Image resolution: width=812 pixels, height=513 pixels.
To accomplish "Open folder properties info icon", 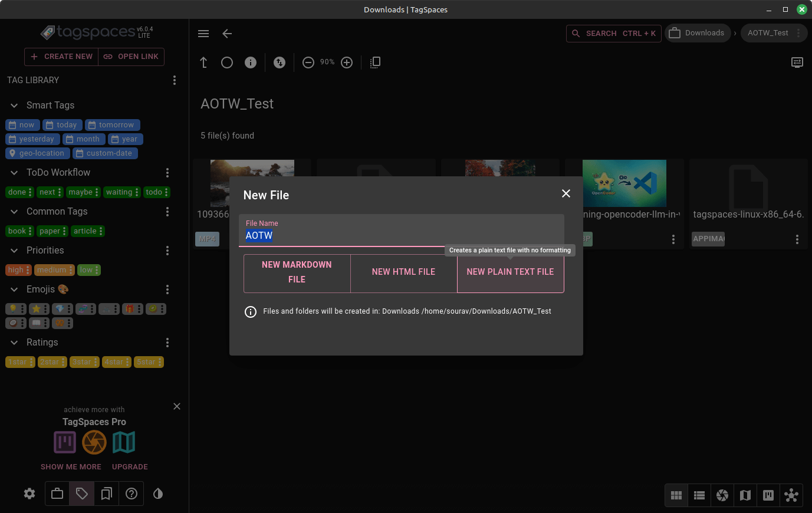I will pos(251,63).
